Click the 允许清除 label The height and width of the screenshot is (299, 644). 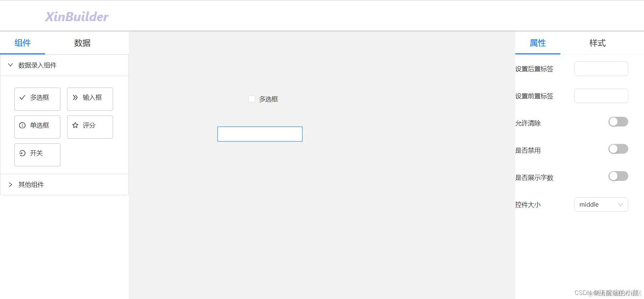point(528,123)
